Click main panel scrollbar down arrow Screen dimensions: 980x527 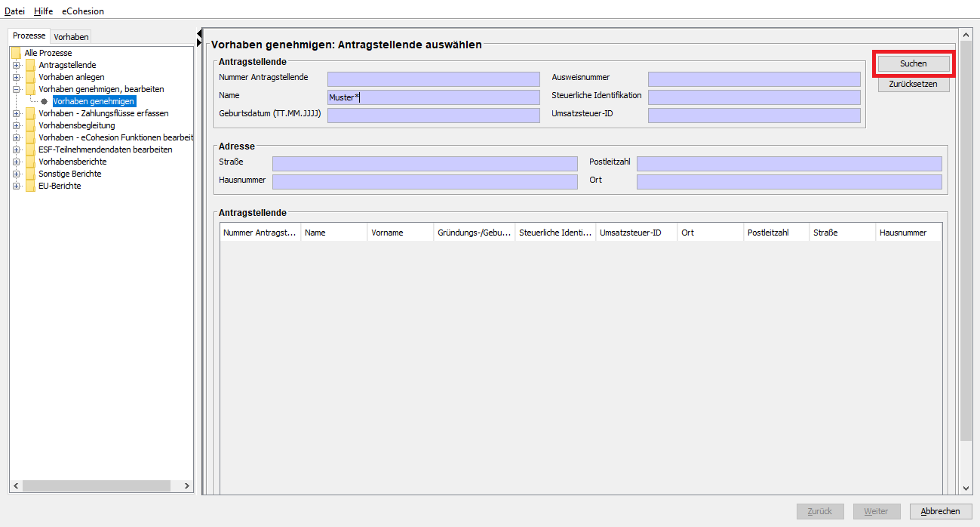[x=966, y=488]
